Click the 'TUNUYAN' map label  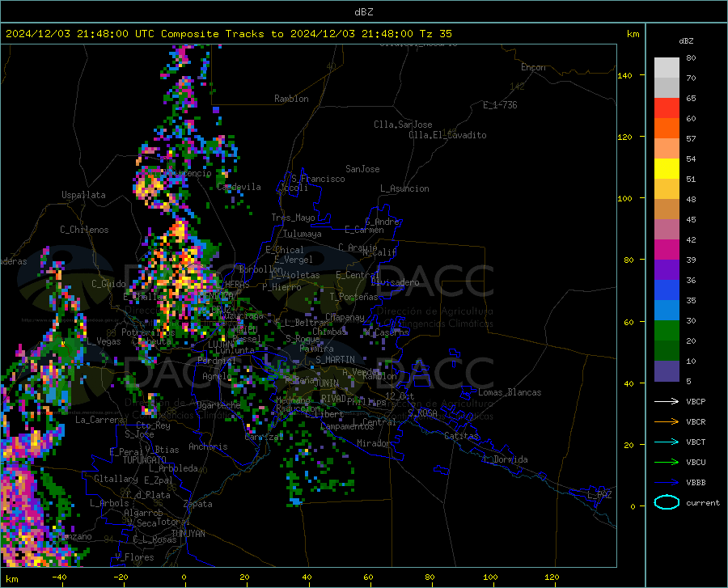tap(188, 534)
